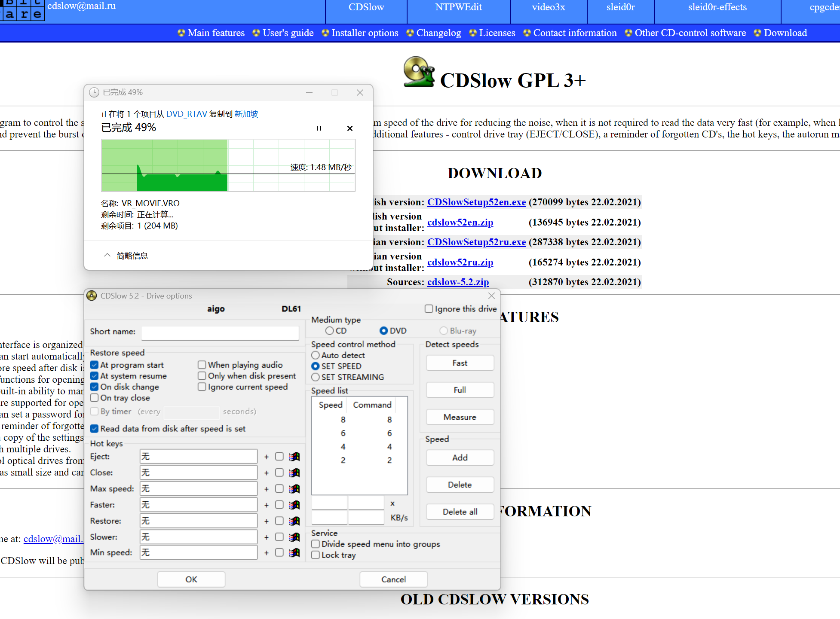Toggle At system resume checkbox
This screenshot has height=619, width=840.
point(95,376)
